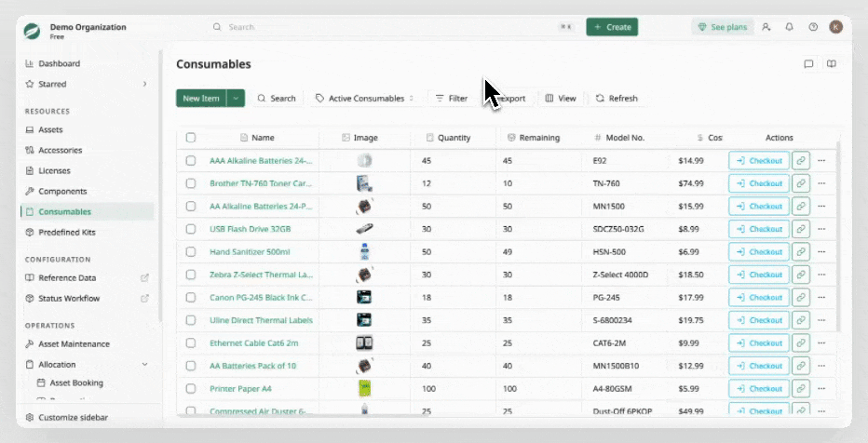868x443 pixels.
Task: Focus the top global Search field
Action: [x=393, y=27]
